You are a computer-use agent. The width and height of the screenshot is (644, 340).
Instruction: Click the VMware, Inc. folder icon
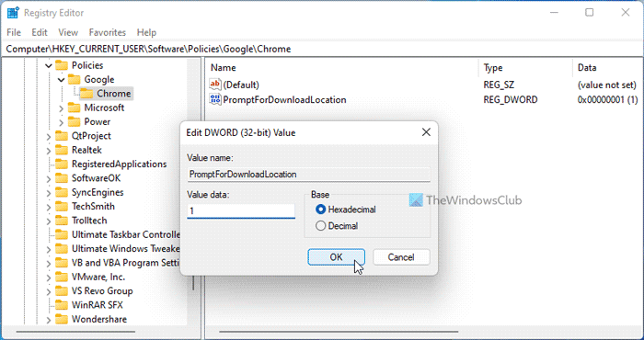tap(62, 277)
